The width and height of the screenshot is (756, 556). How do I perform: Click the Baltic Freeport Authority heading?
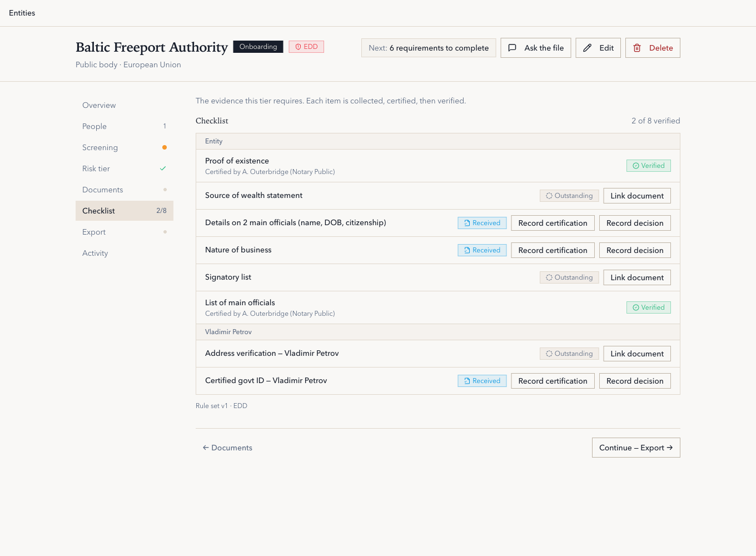pyautogui.click(x=152, y=47)
